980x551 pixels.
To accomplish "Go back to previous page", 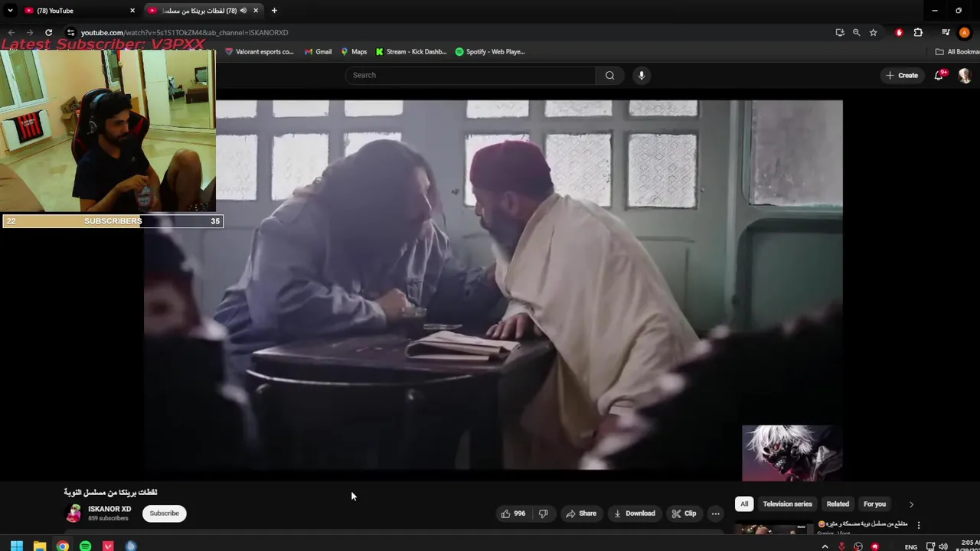I will click(11, 32).
